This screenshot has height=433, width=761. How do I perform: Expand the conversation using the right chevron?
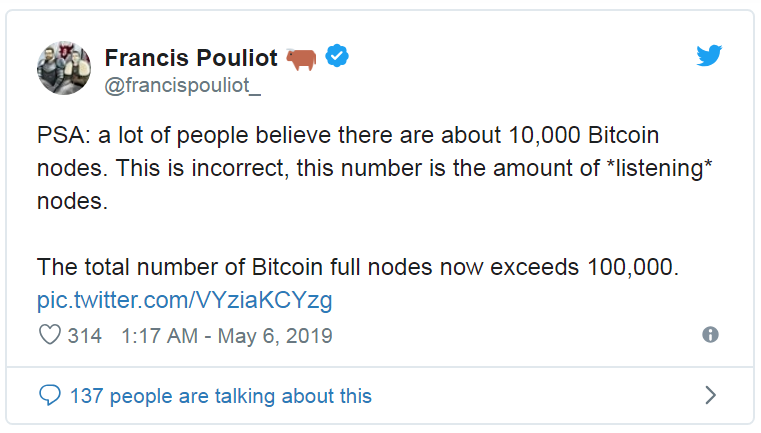pos(710,396)
